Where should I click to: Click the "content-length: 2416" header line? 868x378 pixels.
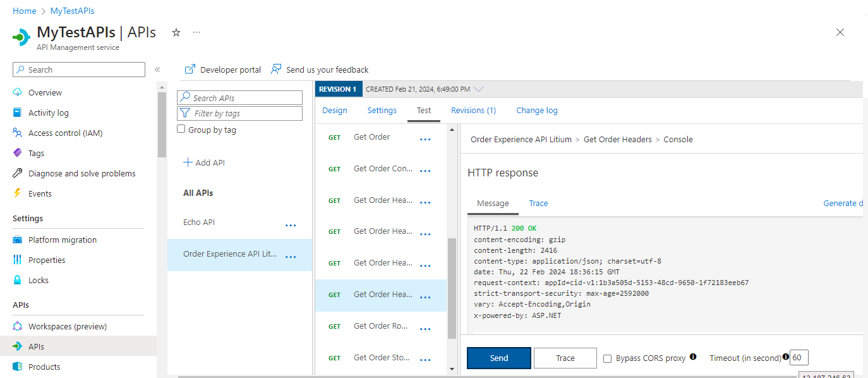click(x=515, y=250)
